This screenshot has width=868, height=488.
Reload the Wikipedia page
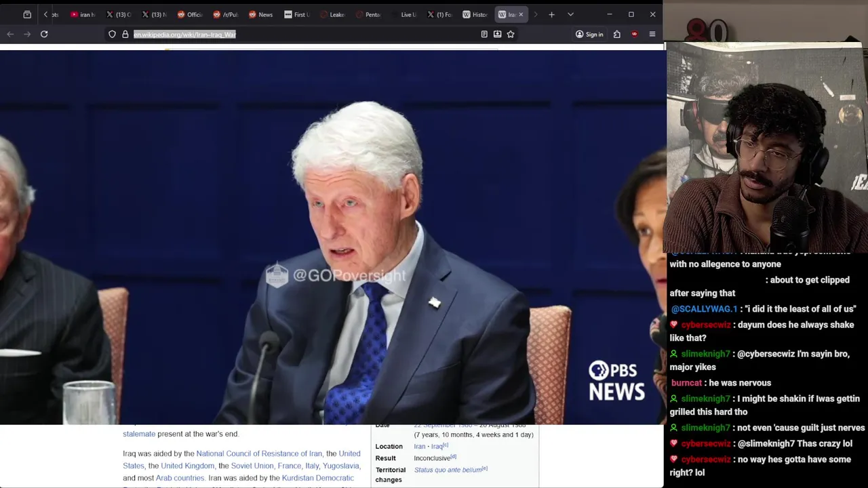click(44, 34)
